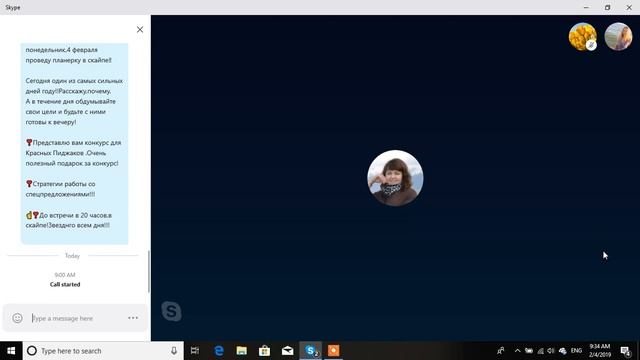Click message line 'Красных Пиджаков .Очень'
Screen dimensions: 640x360
click(66, 153)
